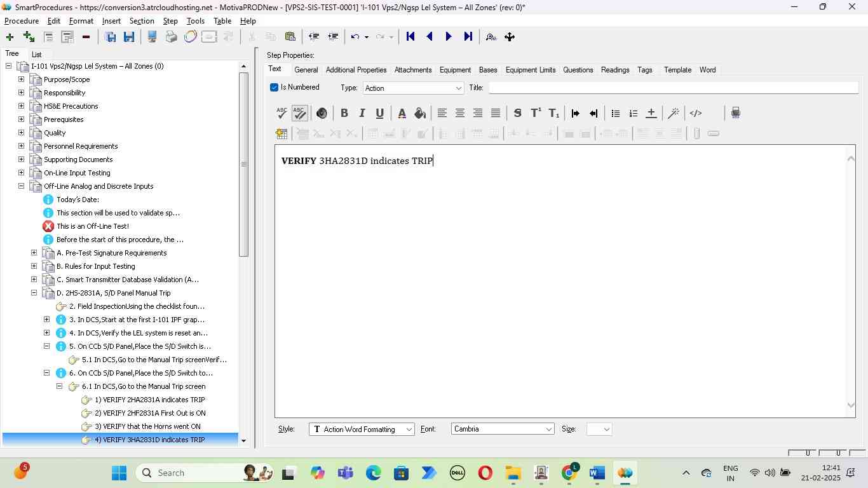Expand the Purpose/Scope tree node
The height and width of the screenshot is (488, 868).
click(x=21, y=79)
